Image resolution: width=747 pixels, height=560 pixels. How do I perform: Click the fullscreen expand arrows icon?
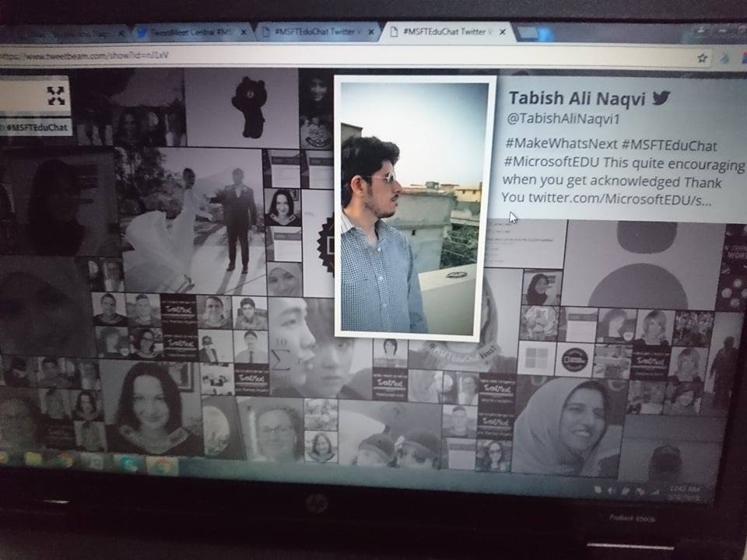point(56,96)
